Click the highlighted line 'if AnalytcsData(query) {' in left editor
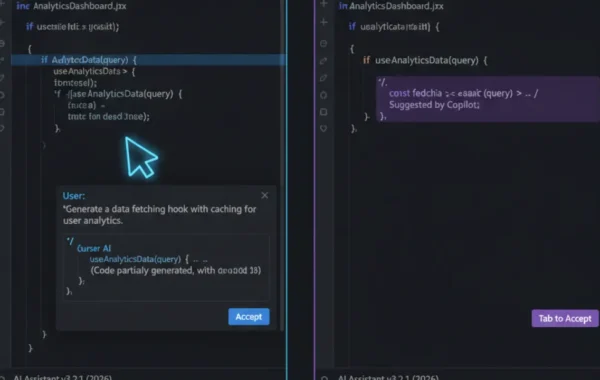The height and width of the screenshot is (380, 600). (x=148, y=60)
